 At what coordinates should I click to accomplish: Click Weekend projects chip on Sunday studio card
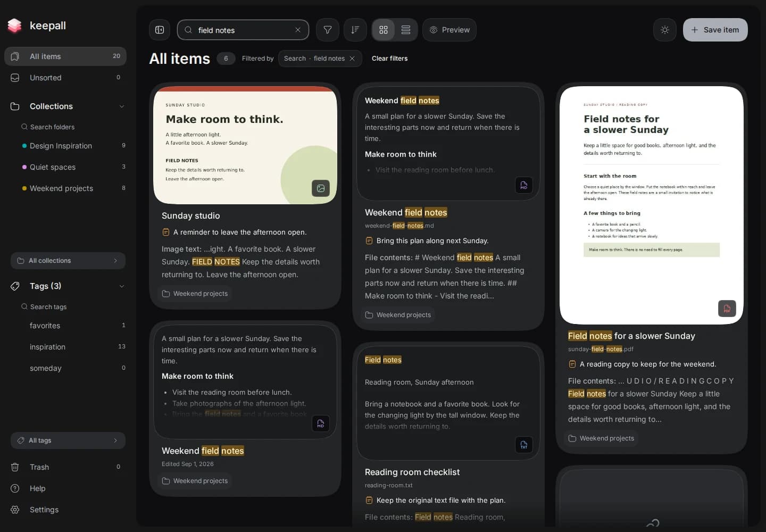click(x=195, y=294)
